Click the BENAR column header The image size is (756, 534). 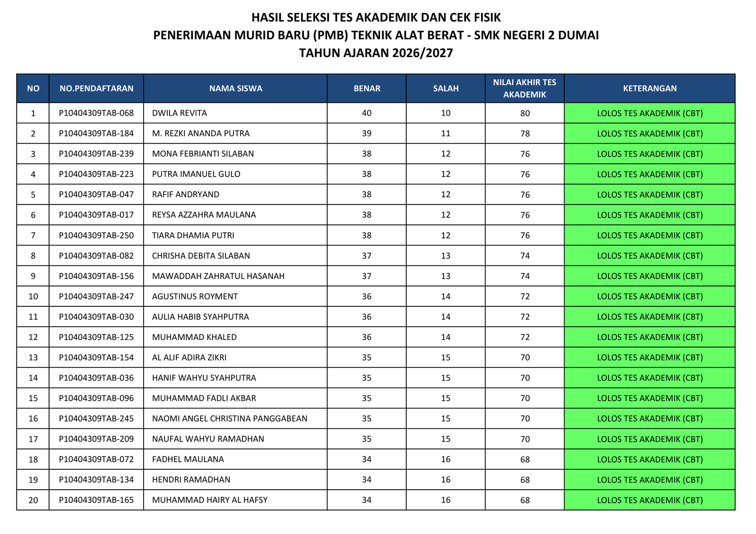(x=367, y=88)
